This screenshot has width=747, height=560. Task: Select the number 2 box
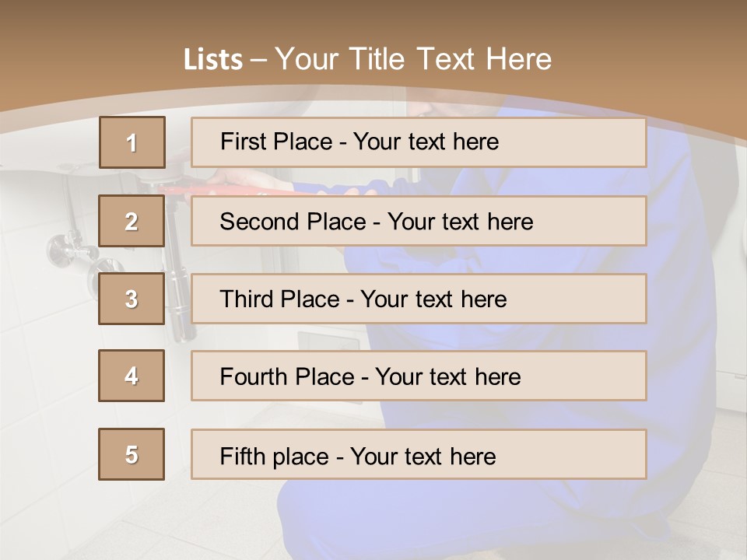(x=132, y=221)
